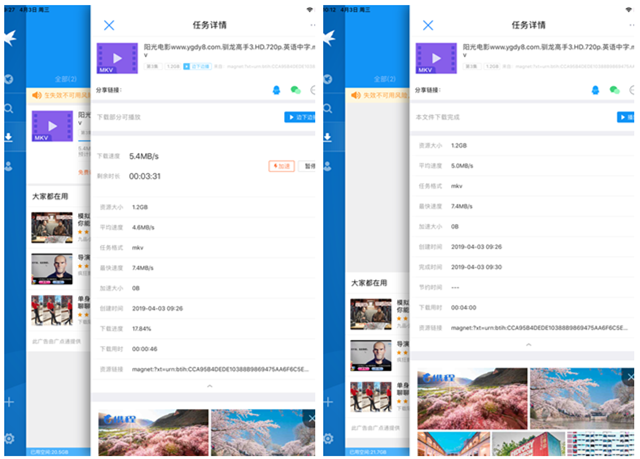Tap the file name on the download-complete screen

[x=548, y=51]
